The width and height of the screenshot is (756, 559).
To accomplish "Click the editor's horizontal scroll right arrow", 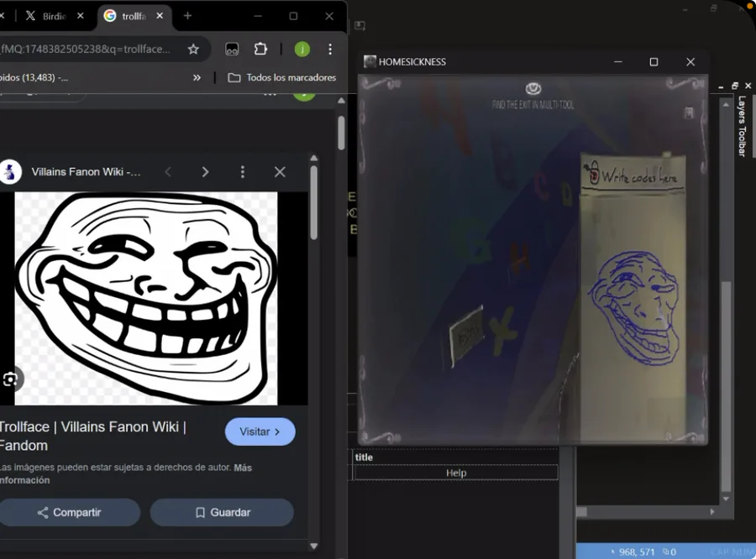I will click(712, 512).
